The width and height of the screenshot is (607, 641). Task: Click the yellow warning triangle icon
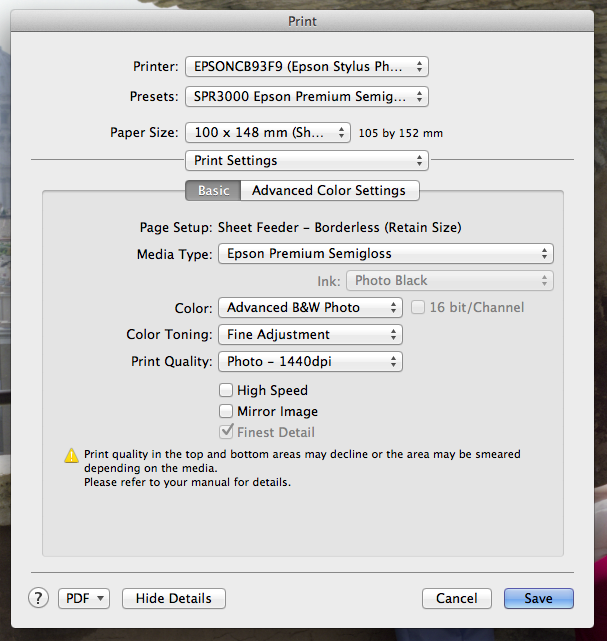pos(71,455)
